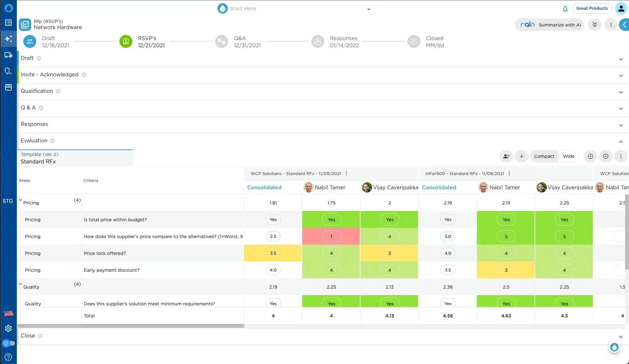Open settings gear in sidebar
Image resolution: width=629 pixels, height=364 pixels.
8,328
